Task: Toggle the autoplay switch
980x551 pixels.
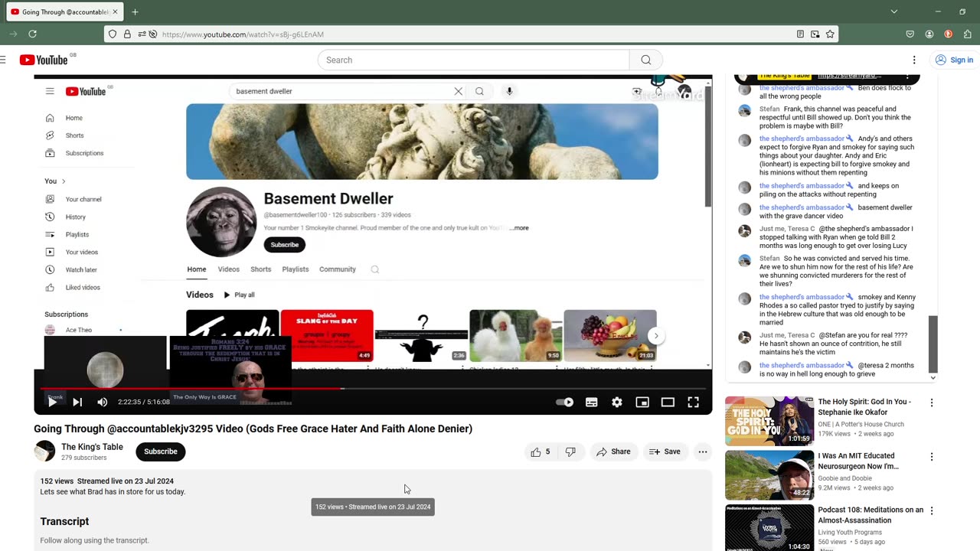Action: pos(564,402)
